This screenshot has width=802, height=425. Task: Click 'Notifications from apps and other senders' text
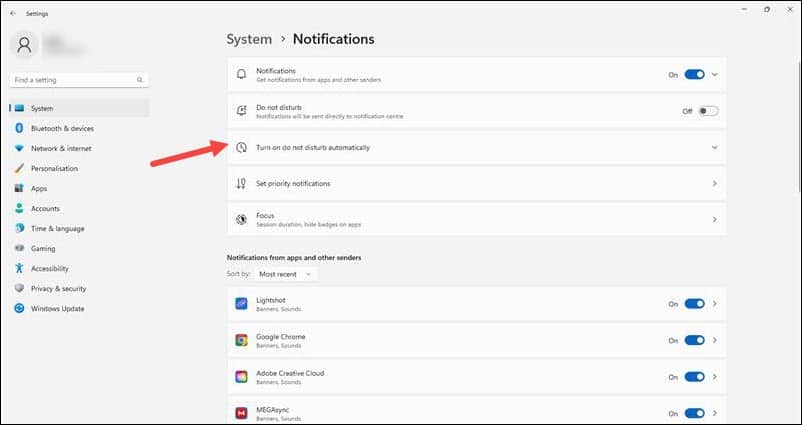[x=294, y=258]
